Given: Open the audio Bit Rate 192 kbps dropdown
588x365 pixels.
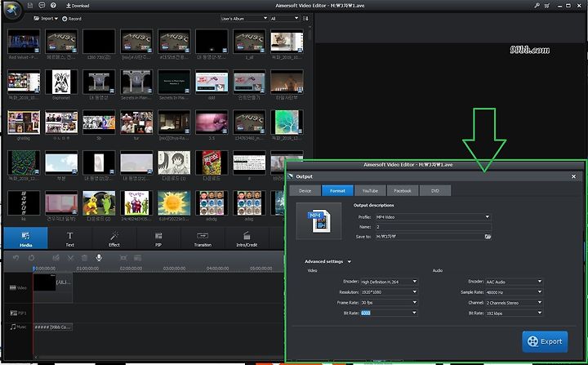Looking at the screenshot, I should coord(514,313).
